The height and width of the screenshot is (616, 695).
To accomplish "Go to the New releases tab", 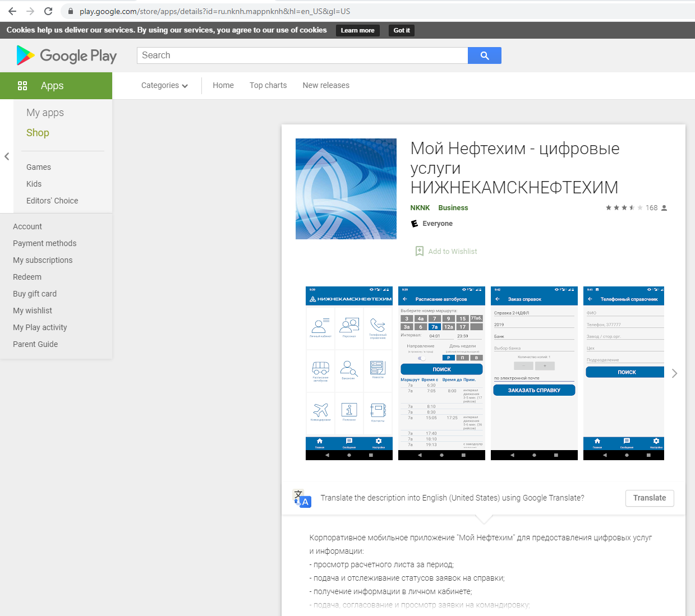I will click(326, 85).
